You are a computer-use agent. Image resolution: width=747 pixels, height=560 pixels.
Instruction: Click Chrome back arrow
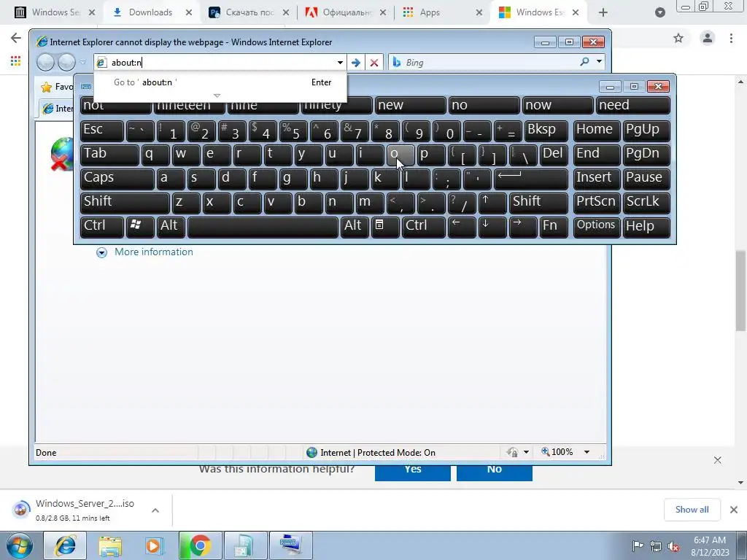click(16, 38)
